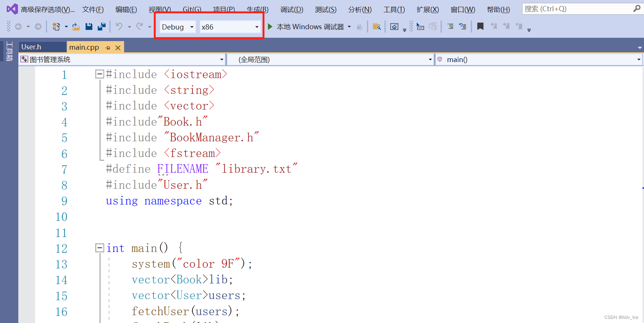Screen dimensions: 644x323
Task: Click the house-in-window toolbar icon
Action: (x=394, y=27)
